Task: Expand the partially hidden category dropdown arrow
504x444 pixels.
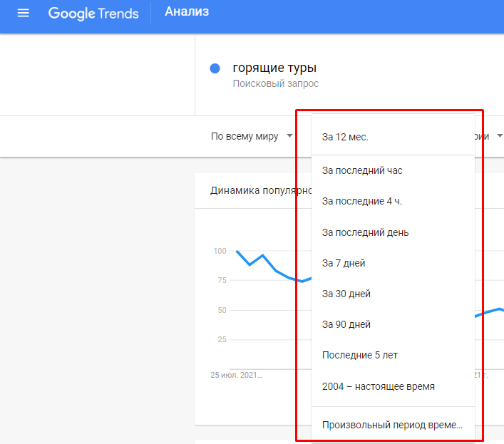Action: point(500,136)
